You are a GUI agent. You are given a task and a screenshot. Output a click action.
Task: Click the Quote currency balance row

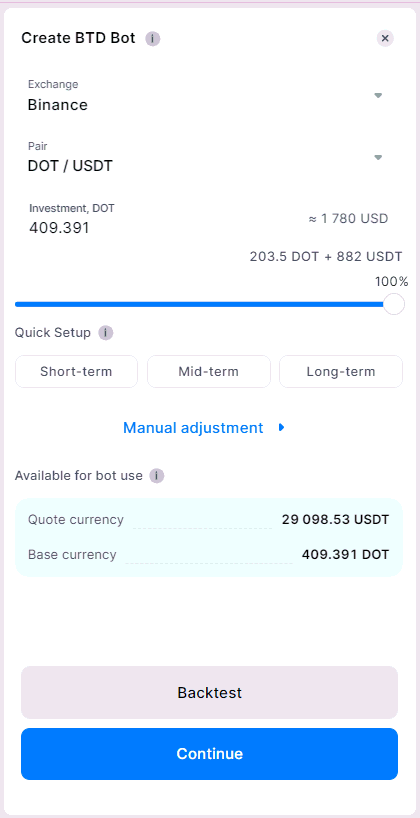209,520
